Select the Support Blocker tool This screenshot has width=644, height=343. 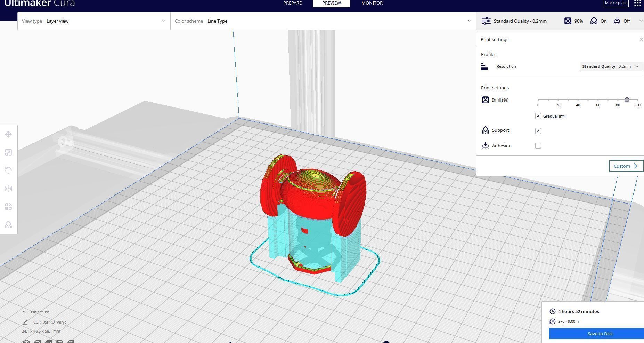tap(8, 225)
